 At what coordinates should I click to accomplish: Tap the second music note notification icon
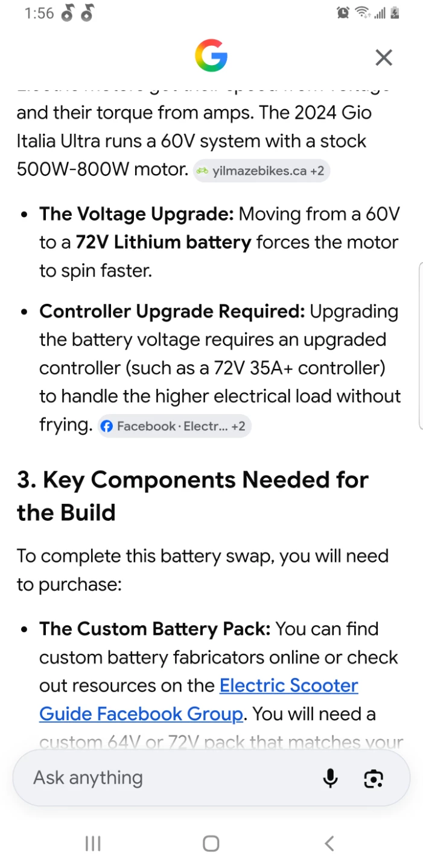pyautogui.click(x=87, y=13)
